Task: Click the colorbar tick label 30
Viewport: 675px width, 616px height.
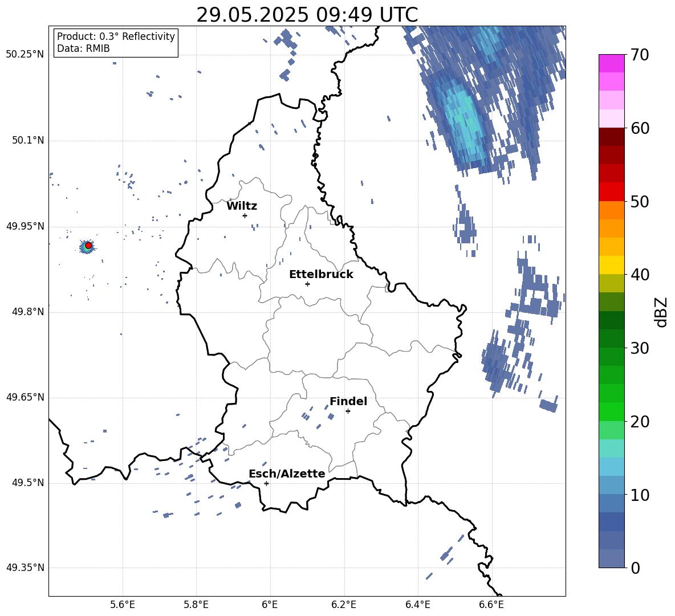Action: pos(640,348)
